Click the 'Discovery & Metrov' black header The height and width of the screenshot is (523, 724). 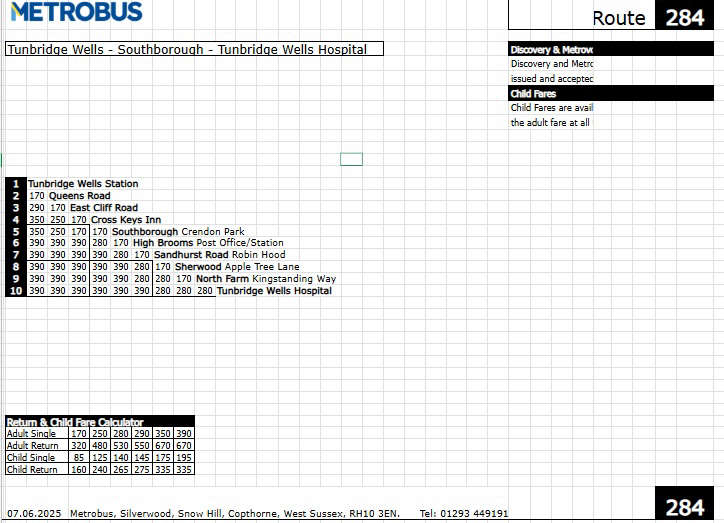coord(611,49)
